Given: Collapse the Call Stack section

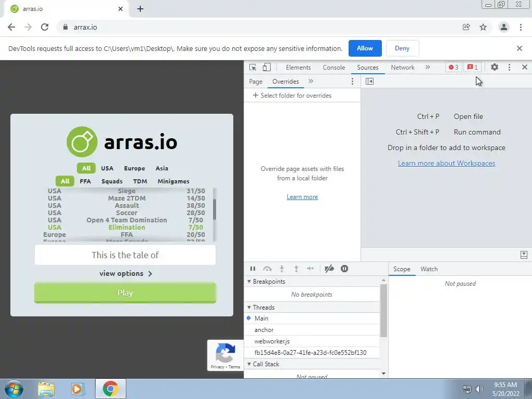Looking at the screenshot, I should click(x=249, y=364).
